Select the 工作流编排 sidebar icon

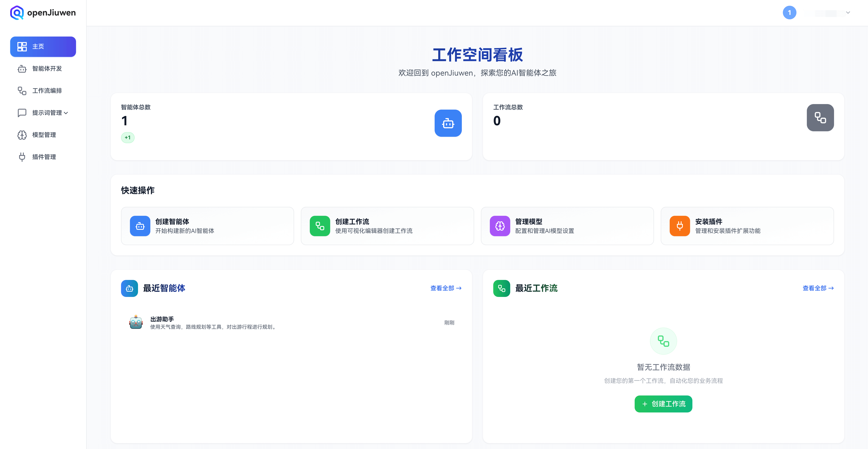click(x=22, y=91)
